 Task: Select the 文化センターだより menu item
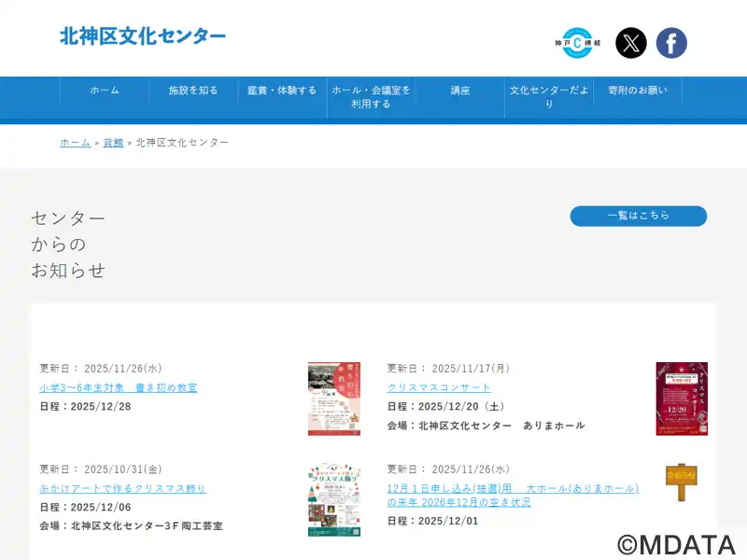[549, 97]
